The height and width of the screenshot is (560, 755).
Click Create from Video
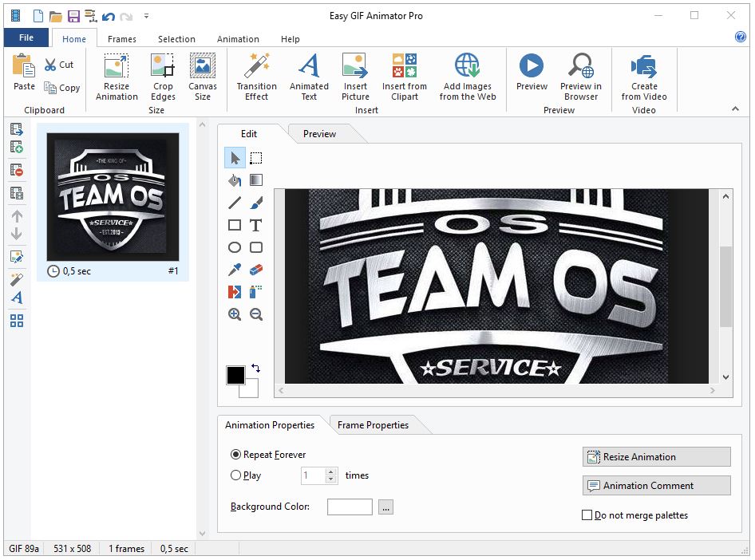tap(644, 77)
